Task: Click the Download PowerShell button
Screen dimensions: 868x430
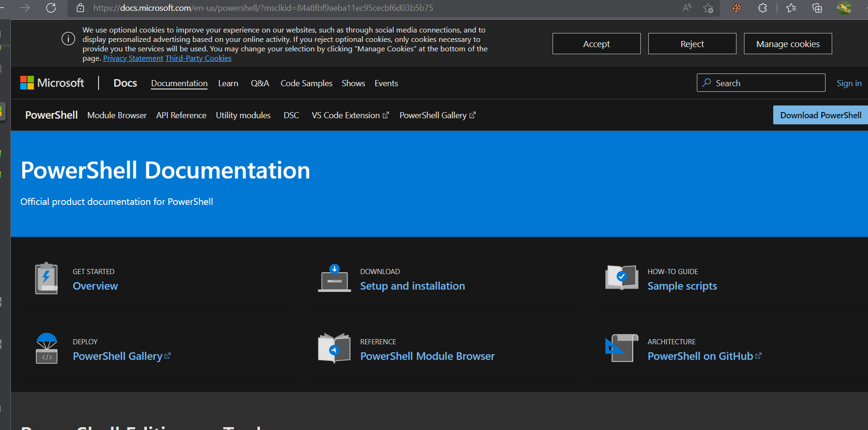Action: tap(820, 115)
